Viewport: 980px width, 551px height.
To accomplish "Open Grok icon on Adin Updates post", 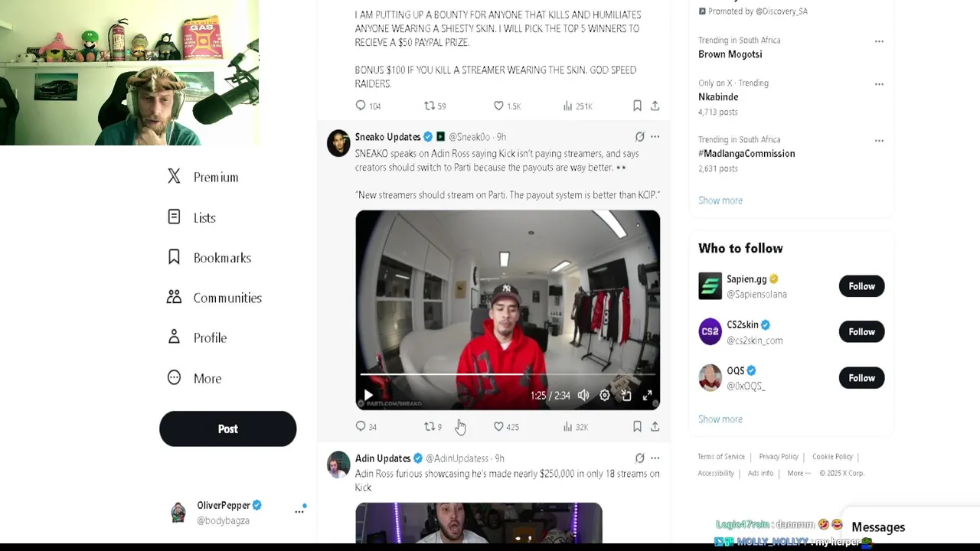I will tap(640, 458).
